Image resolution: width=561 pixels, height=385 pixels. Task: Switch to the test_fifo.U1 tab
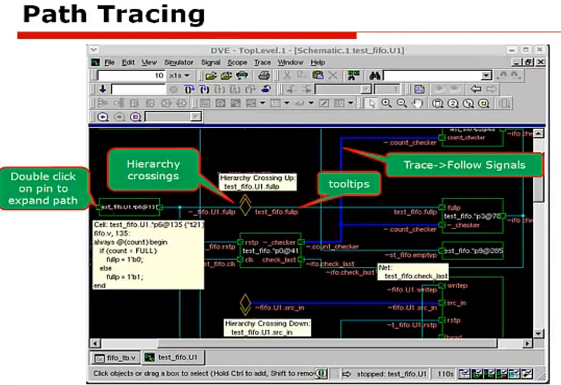(x=173, y=357)
